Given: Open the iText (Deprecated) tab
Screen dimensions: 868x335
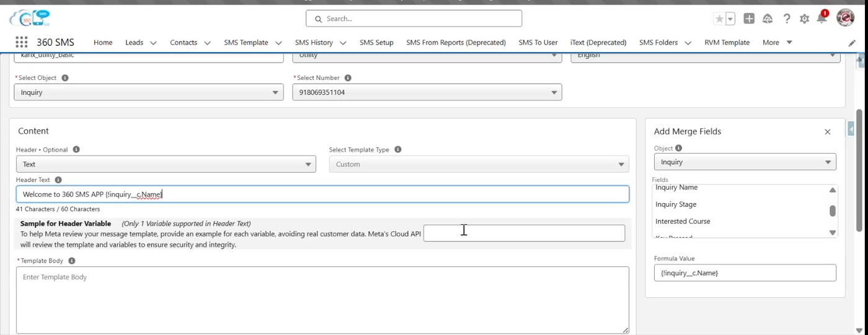Looking at the screenshot, I should (x=598, y=43).
